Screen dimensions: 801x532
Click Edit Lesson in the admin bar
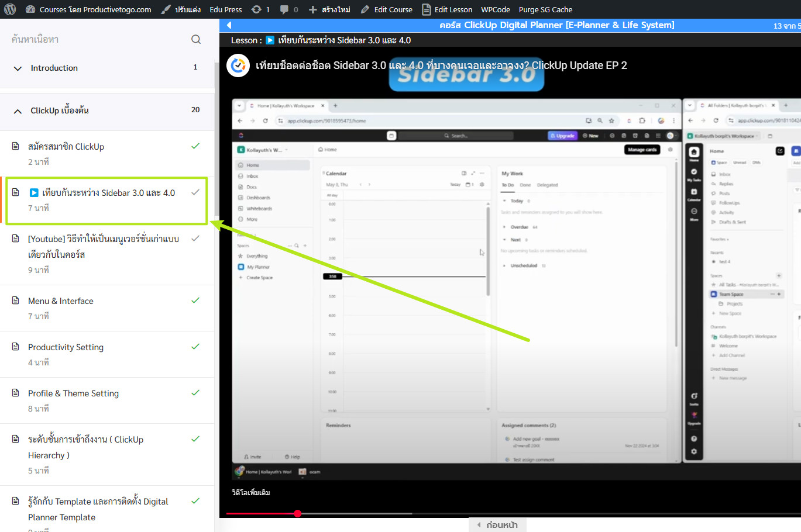click(x=453, y=9)
